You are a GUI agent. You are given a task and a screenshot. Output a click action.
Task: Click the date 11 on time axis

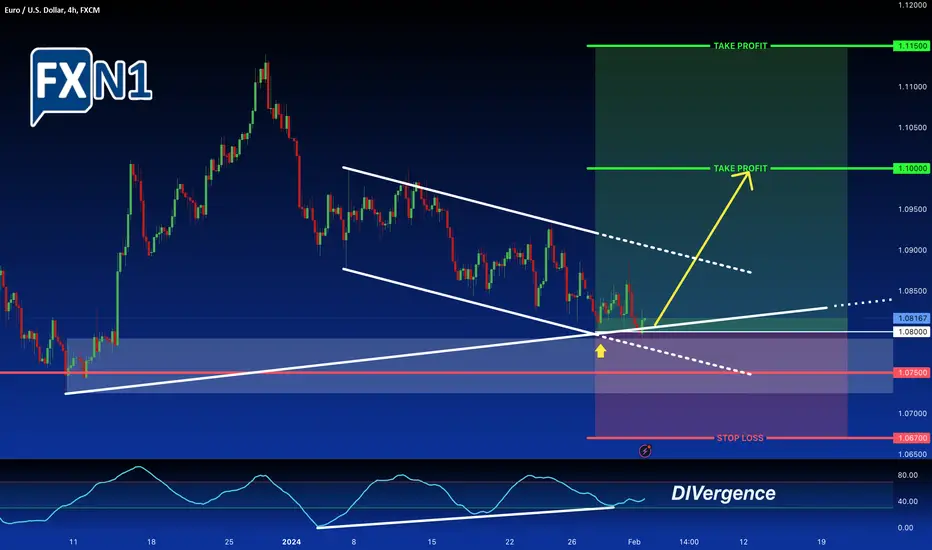[73, 542]
